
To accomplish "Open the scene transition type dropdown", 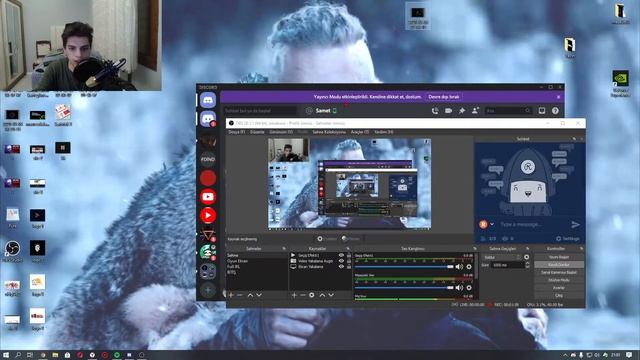I will coord(502,257).
